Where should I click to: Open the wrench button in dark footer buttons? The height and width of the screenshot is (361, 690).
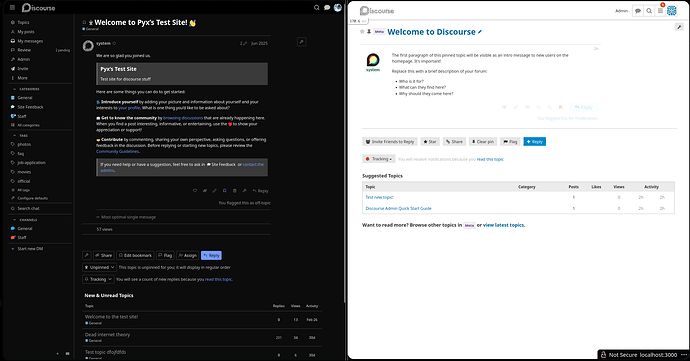pos(87,255)
